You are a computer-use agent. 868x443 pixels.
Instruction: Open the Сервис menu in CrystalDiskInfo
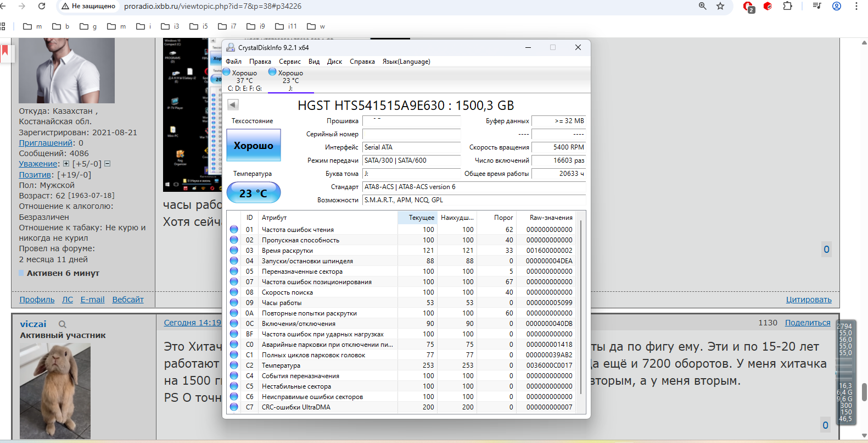[x=289, y=62]
